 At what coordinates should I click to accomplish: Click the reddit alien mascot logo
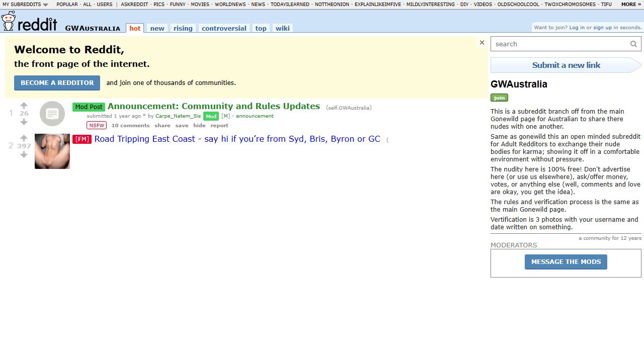tap(8, 21)
